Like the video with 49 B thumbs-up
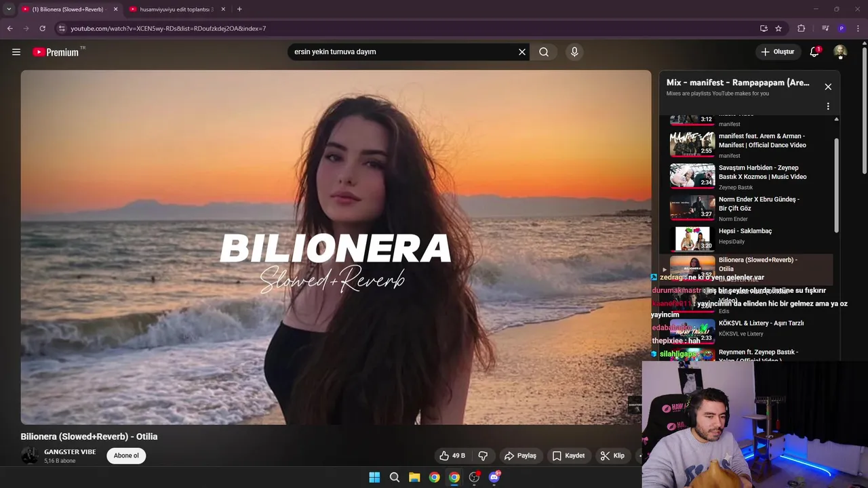 point(452,455)
